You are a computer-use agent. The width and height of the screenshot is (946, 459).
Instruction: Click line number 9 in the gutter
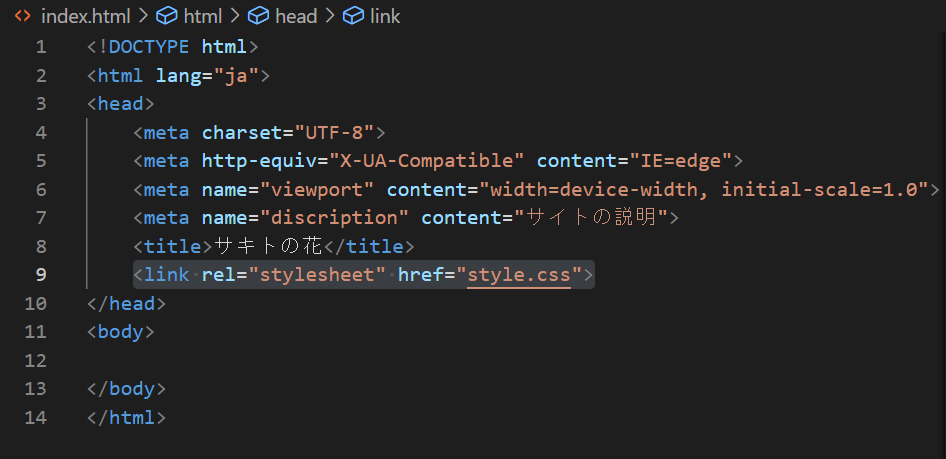(x=40, y=274)
